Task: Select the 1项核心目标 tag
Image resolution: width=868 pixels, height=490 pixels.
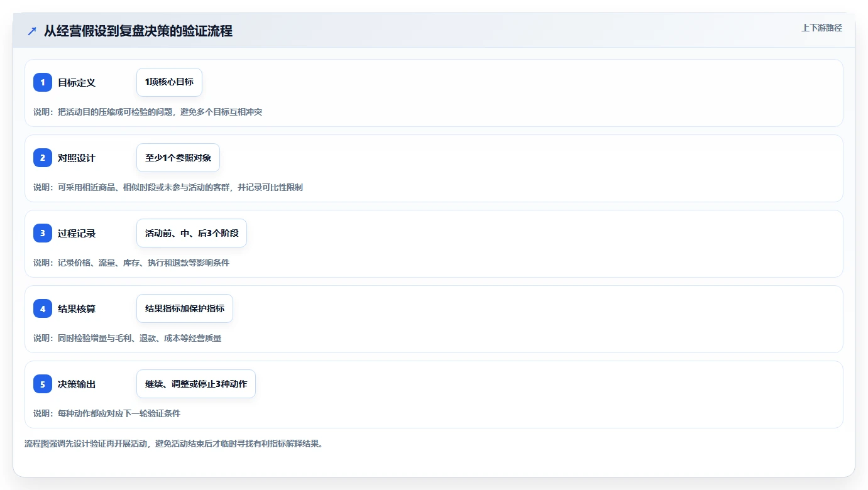Action: 169,82
